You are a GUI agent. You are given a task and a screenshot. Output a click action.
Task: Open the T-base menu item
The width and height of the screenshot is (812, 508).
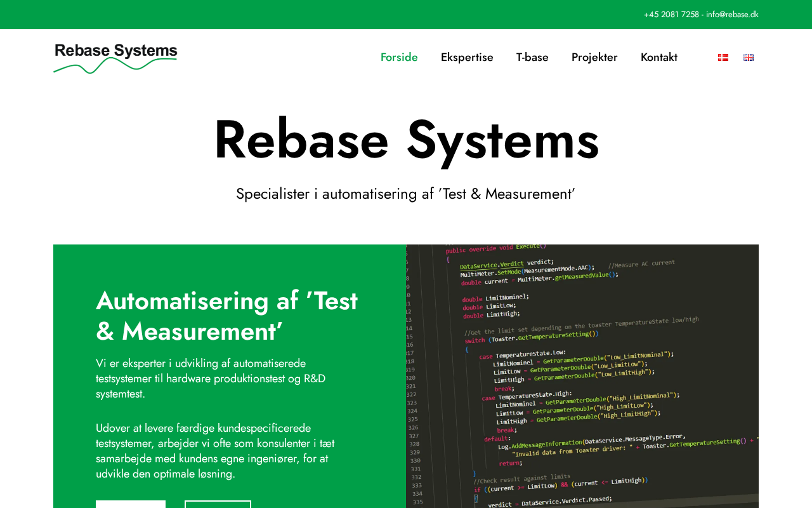[x=532, y=57]
